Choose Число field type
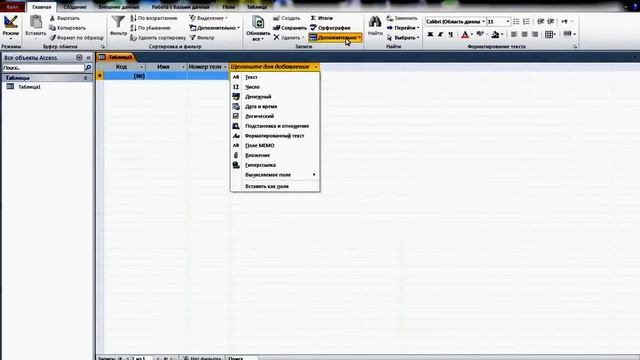640x360 pixels. point(275,87)
